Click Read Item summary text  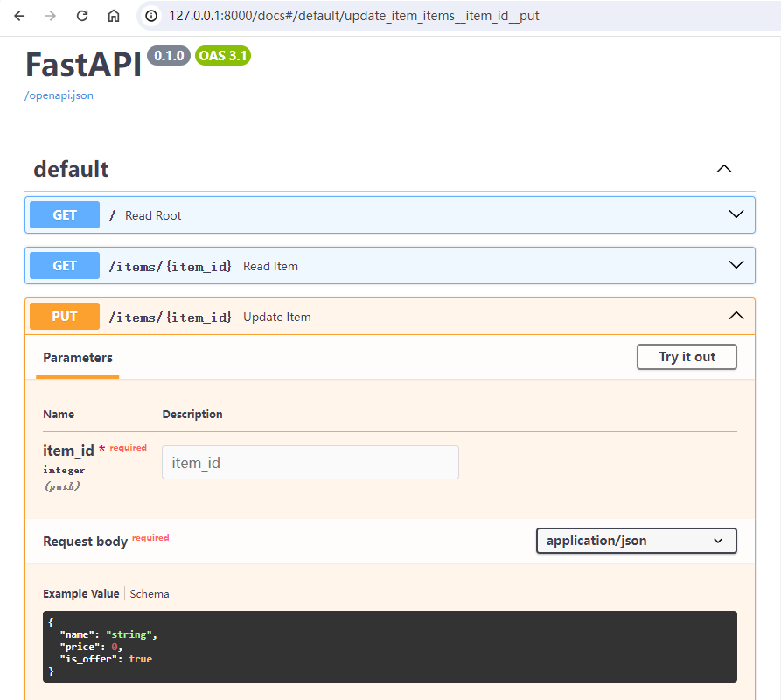coord(270,266)
